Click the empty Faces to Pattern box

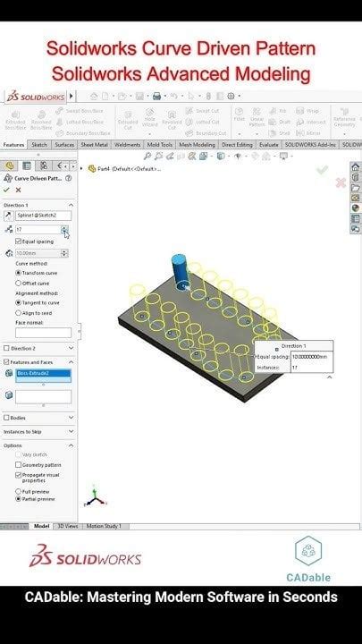coord(43,397)
